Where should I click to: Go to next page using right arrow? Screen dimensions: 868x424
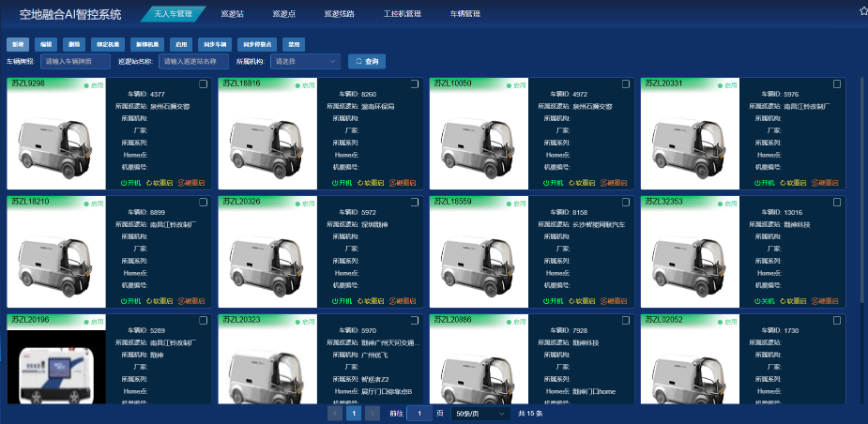pos(373,413)
